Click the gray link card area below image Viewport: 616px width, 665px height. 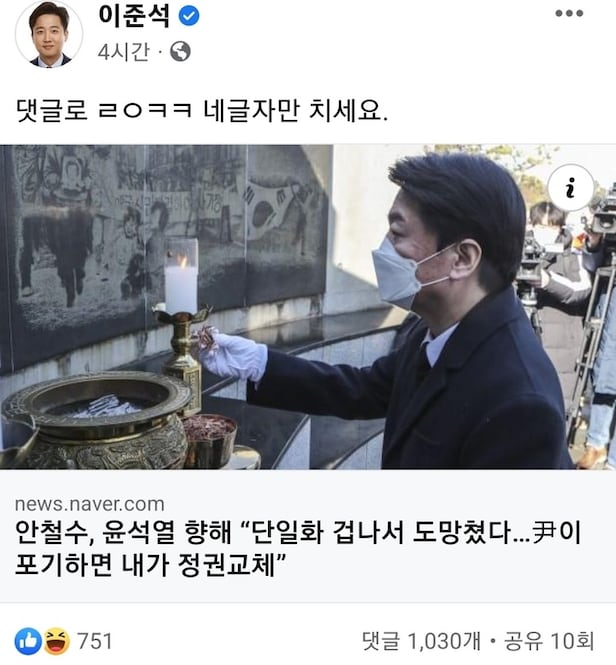(x=308, y=536)
